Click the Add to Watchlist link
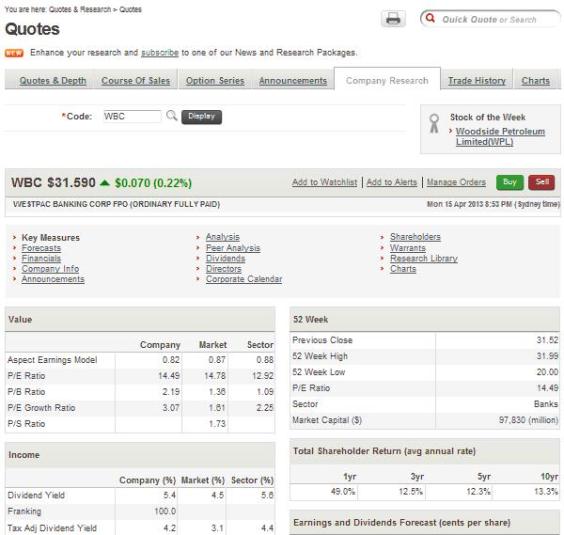Image resolution: width=564 pixels, height=535 pixels. point(324,182)
